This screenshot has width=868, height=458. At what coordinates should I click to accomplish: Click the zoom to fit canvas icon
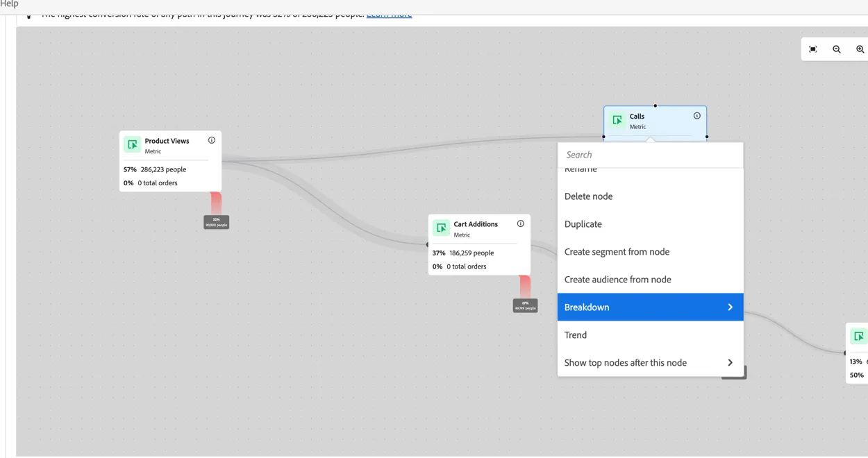pos(813,49)
